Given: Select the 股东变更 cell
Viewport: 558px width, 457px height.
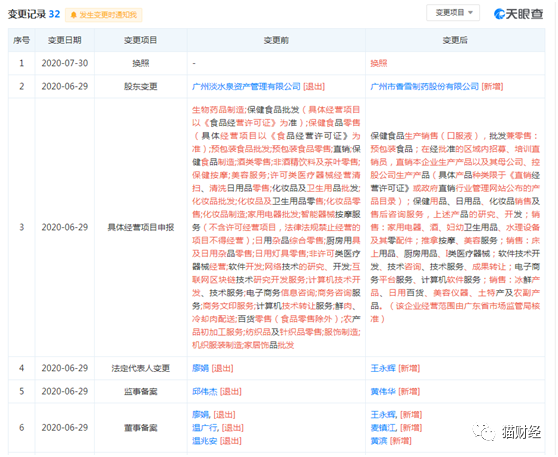Looking at the screenshot, I should 141,86.
